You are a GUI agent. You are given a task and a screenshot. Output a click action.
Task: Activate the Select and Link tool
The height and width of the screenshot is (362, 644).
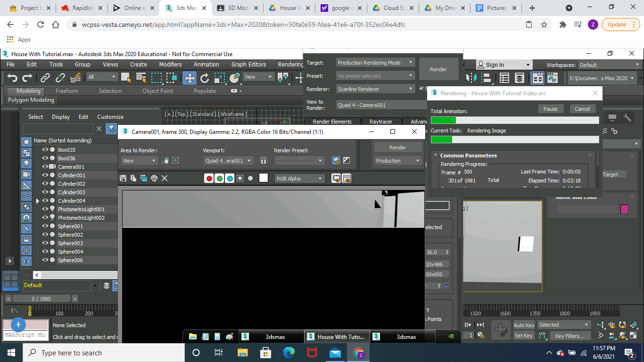45,78
